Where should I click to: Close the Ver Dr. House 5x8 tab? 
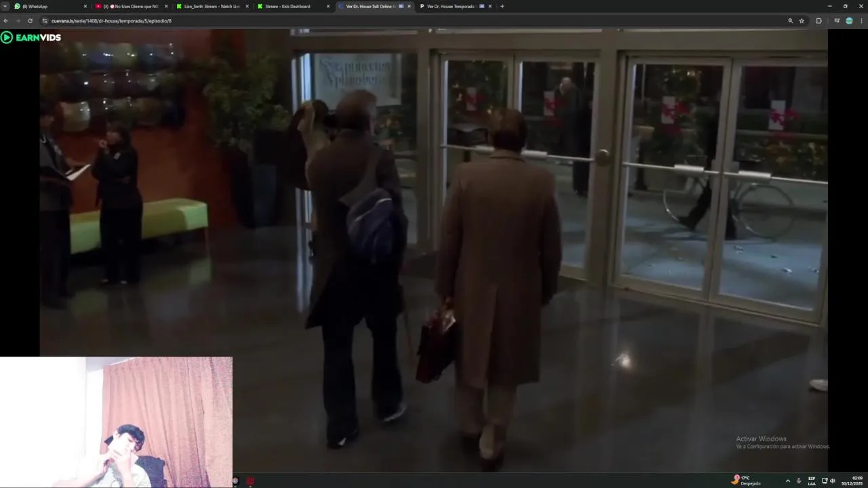409,6
